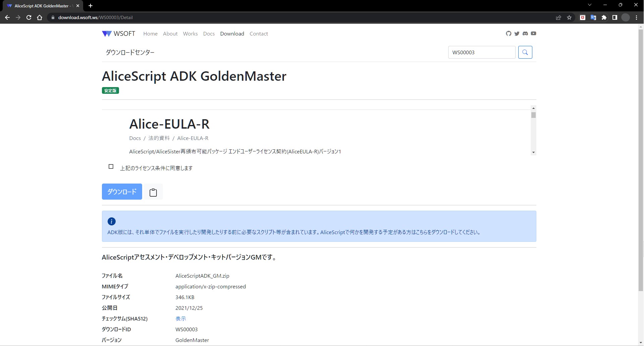Open the browser extensions puzzle icon
644x346 pixels.
click(604, 18)
